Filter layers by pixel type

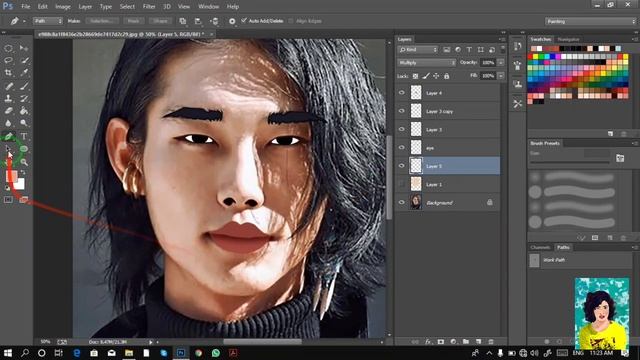click(447, 49)
